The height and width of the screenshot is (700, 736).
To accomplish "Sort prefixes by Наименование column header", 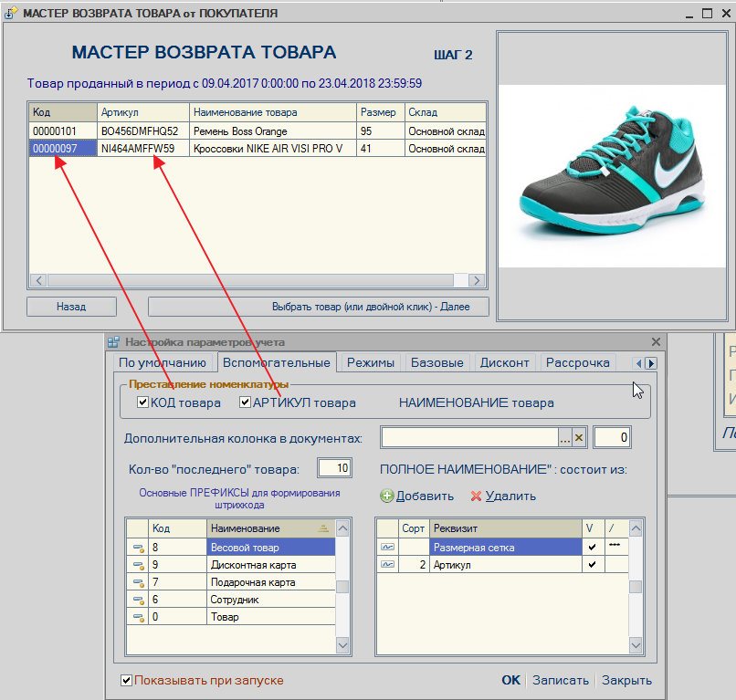I will [271, 528].
